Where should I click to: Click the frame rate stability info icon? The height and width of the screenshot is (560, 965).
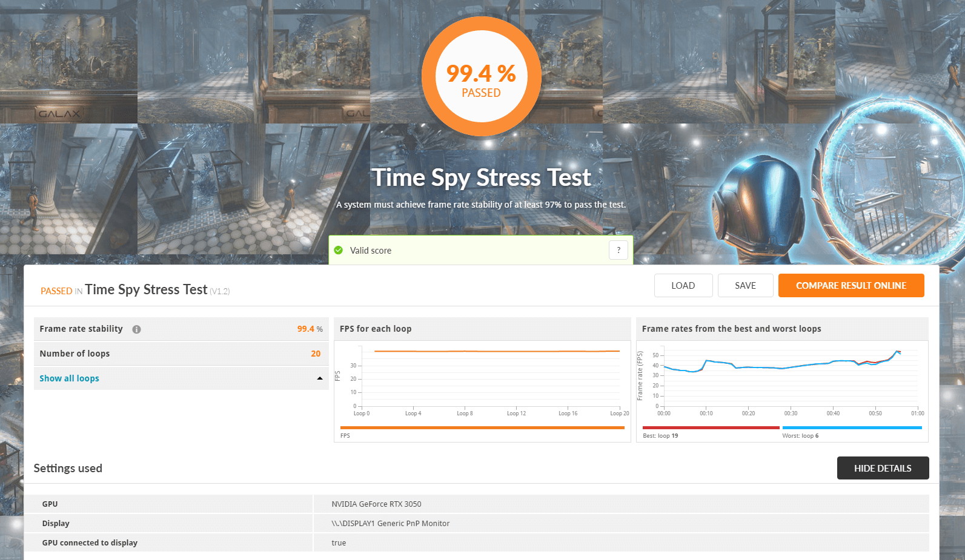(x=136, y=329)
